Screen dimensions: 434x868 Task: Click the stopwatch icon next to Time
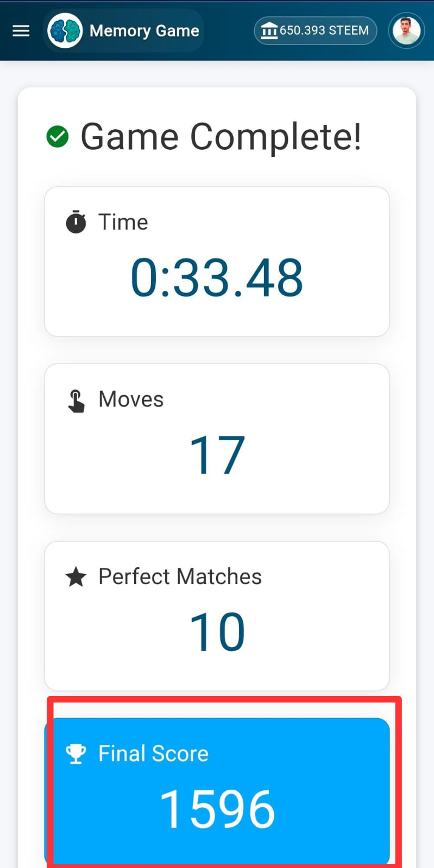76,222
